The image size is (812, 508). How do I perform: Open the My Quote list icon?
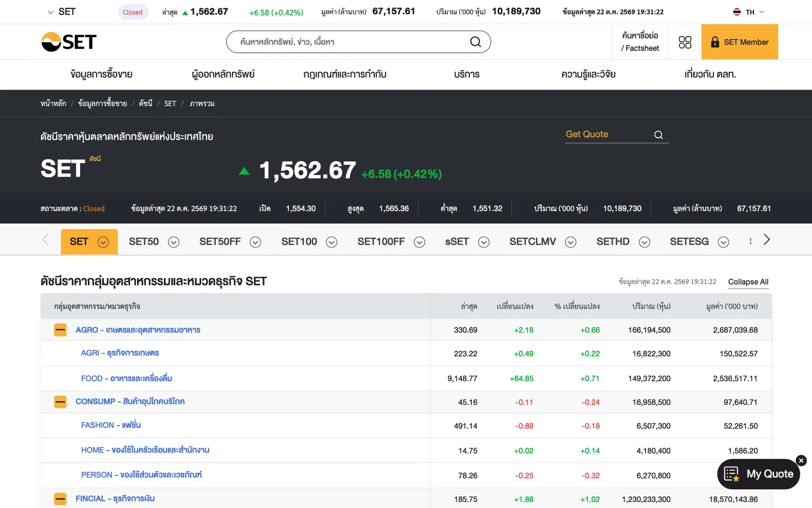click(x=731, y=474)
